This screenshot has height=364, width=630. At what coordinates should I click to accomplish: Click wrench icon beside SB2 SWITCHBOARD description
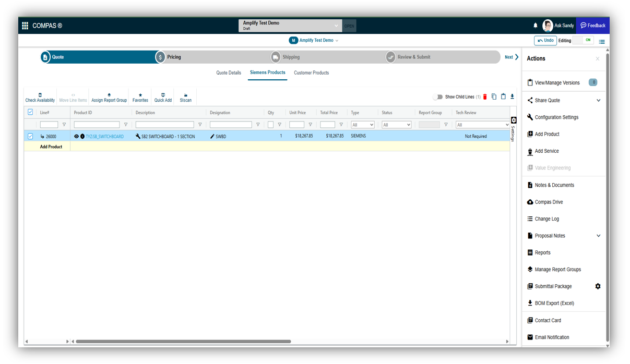click(x=138, y=137)
